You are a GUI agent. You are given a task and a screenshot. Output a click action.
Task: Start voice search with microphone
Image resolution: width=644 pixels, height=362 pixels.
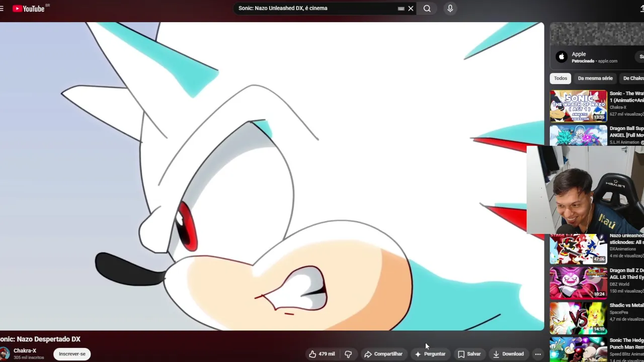click(x=450, y=9)
